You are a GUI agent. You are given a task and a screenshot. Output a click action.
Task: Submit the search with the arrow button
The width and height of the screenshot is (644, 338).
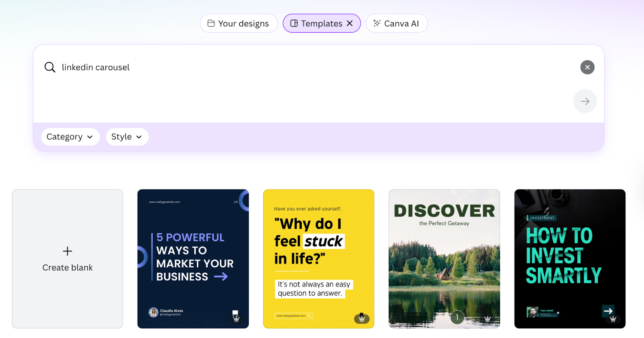pos(585,101)
